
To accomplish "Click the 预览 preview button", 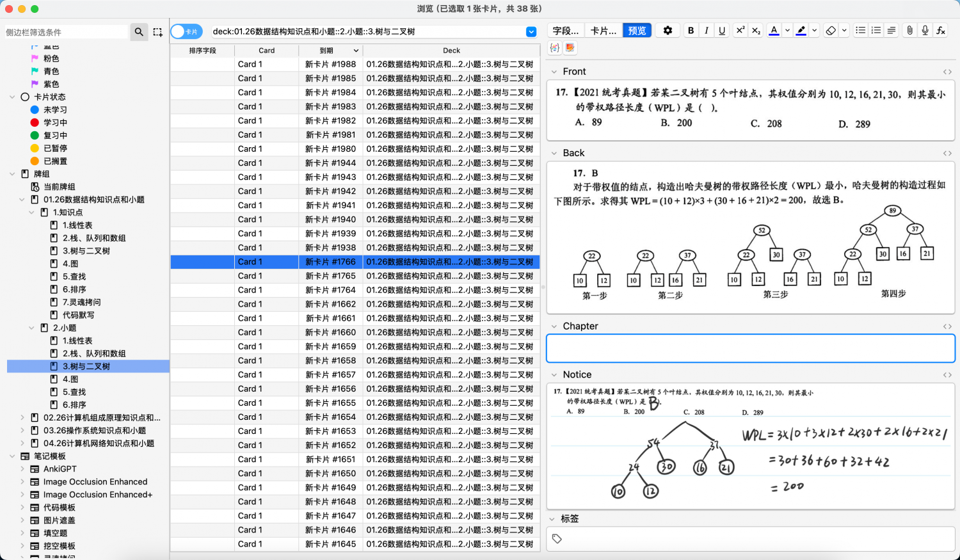I will (x=637, y=30).
